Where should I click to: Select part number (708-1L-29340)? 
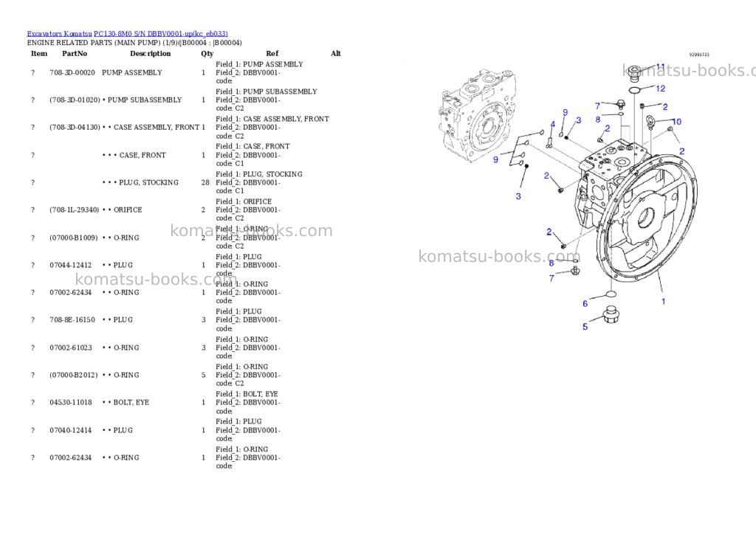(75, 210)
